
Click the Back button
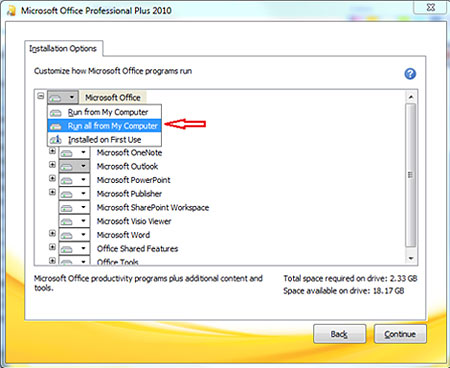339,334
